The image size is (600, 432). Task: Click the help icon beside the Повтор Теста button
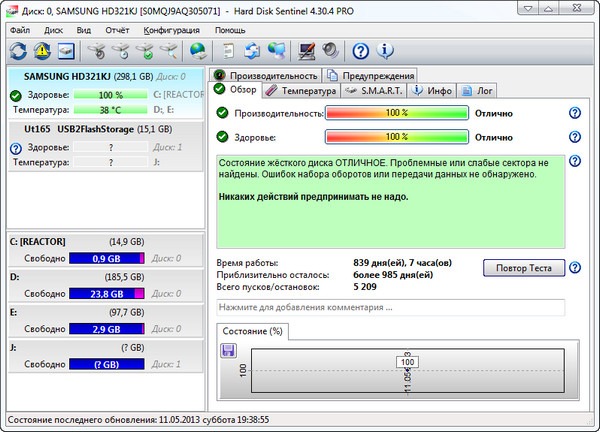coord(575,268)
